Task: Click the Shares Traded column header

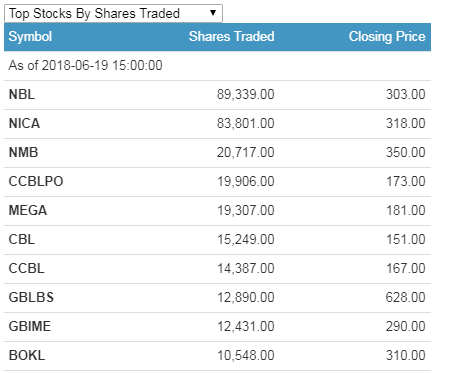Action: [232, 36]
